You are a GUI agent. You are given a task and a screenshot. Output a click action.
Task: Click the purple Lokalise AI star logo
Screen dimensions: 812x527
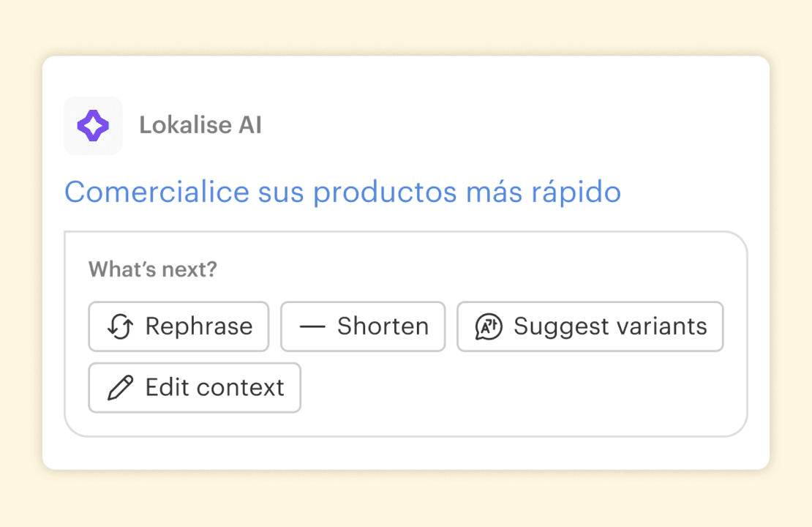(x=93, y=126)
